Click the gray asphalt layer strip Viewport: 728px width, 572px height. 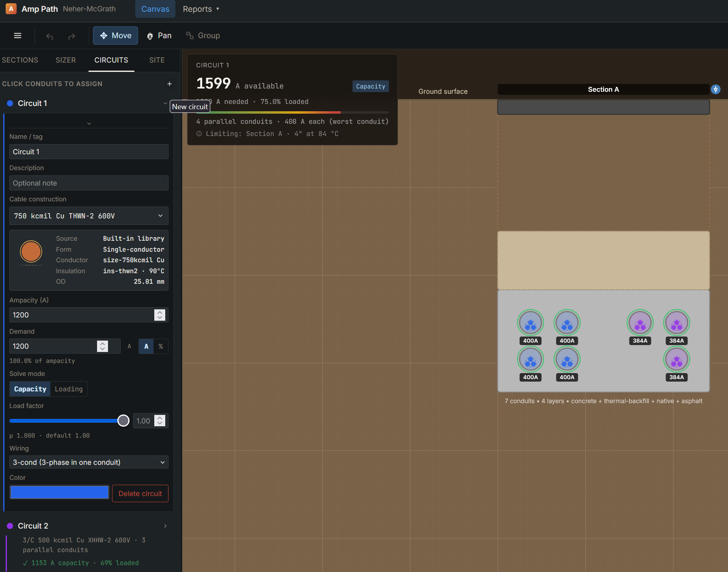603,107
